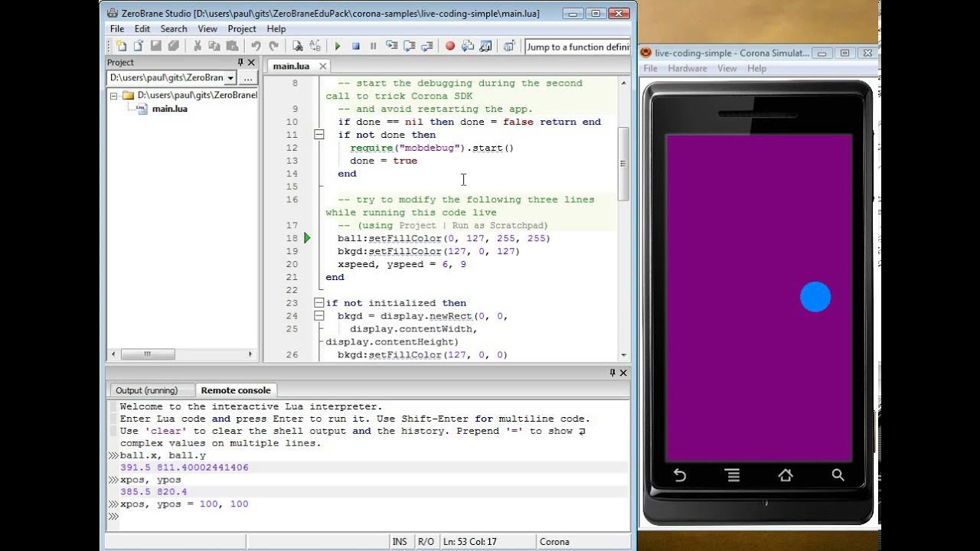The height and width of the screenshot is (551, 980).
Task: Open the Edit menu in ZeroBrane Studio
Action: coord(142,28)
